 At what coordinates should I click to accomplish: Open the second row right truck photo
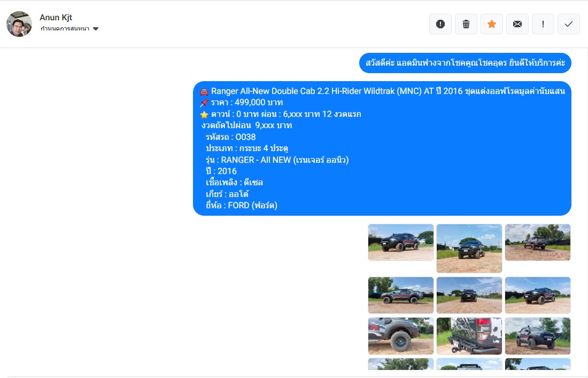538,295
